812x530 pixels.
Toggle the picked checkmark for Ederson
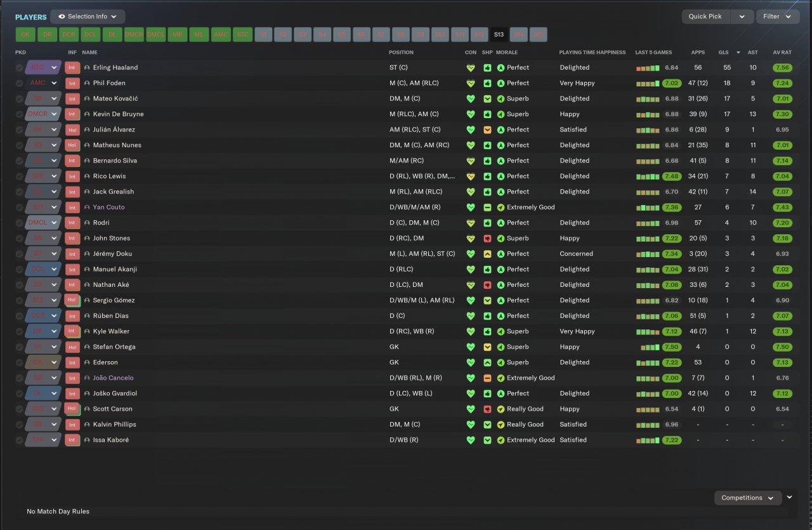20,363
